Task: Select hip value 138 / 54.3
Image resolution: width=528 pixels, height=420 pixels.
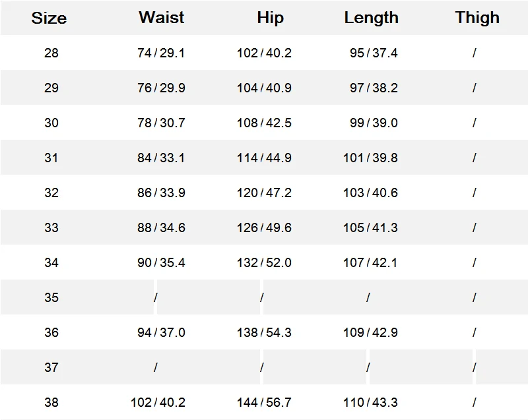Action: click(264, 332)
